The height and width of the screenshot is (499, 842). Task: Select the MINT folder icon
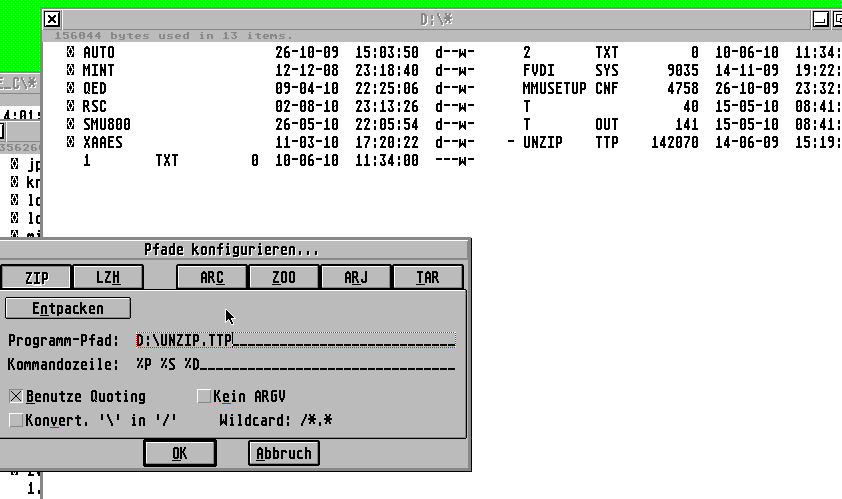(x=71, y=70)
